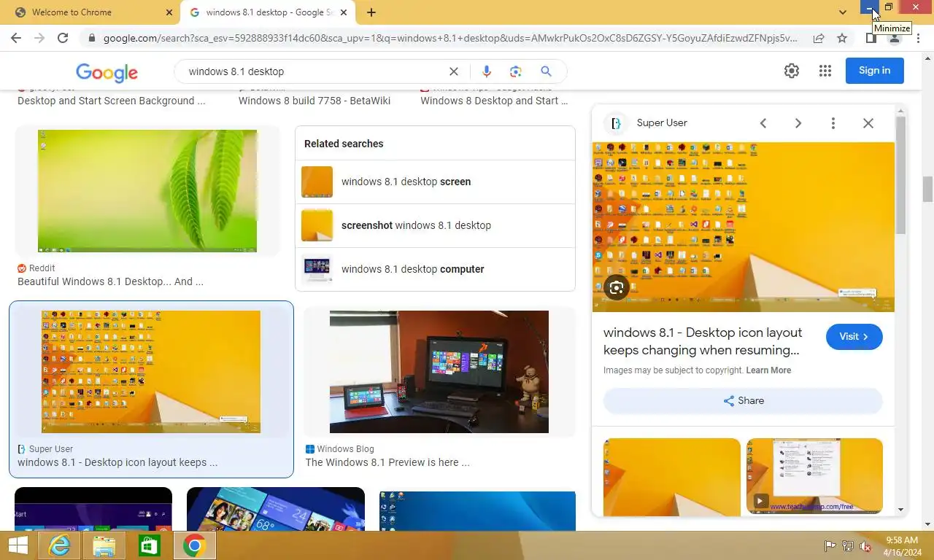Click 'Windows 8 build 7758 - BetaWiki' title
This screenshot has width=934, height=560.
click(314, 101)
